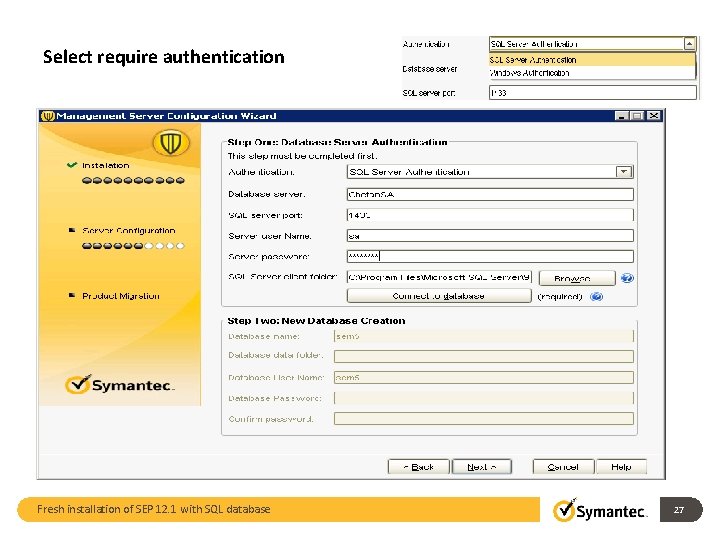This screenshot has width=720, height=540.
Task: Click the Confirm password field
Action: (x=484, y=418)
